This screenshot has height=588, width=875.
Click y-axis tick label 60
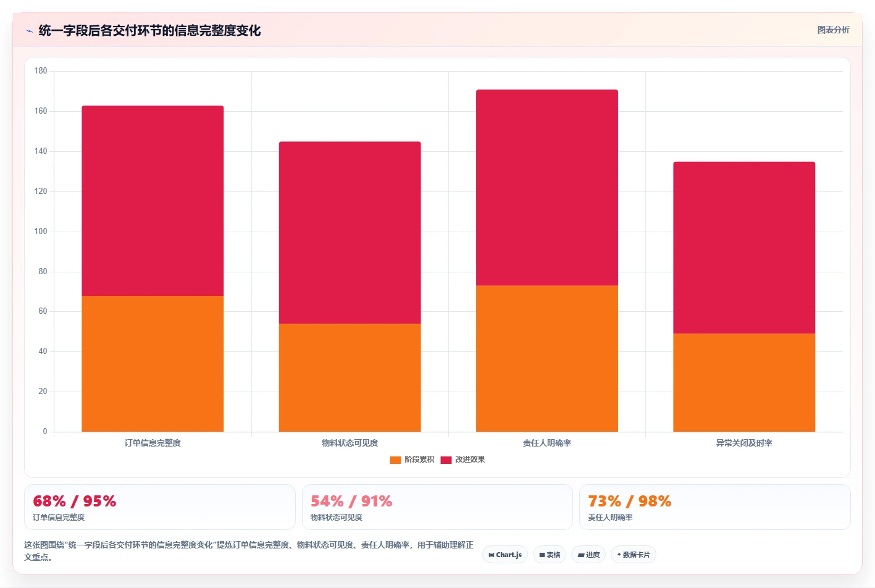43,311
